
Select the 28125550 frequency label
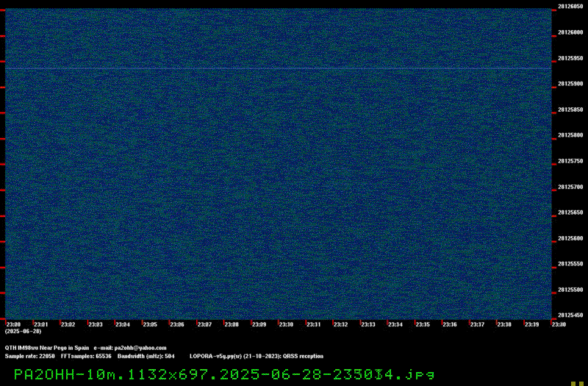570,264
